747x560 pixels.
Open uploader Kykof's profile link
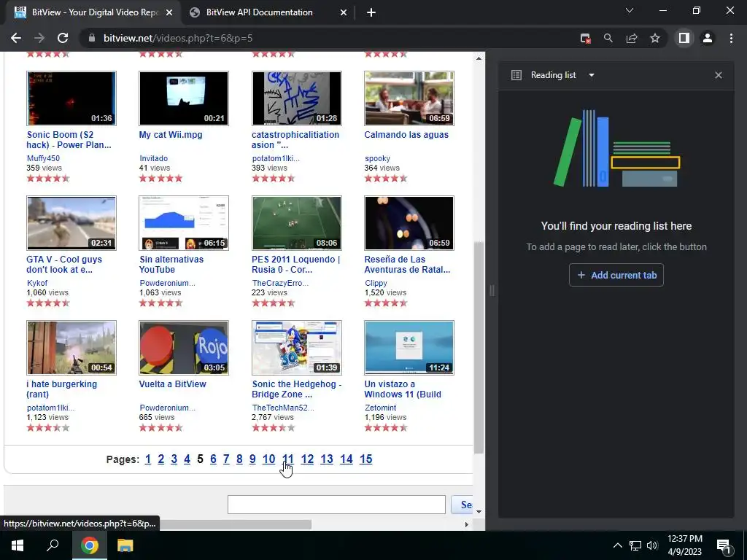click(37, 284)
